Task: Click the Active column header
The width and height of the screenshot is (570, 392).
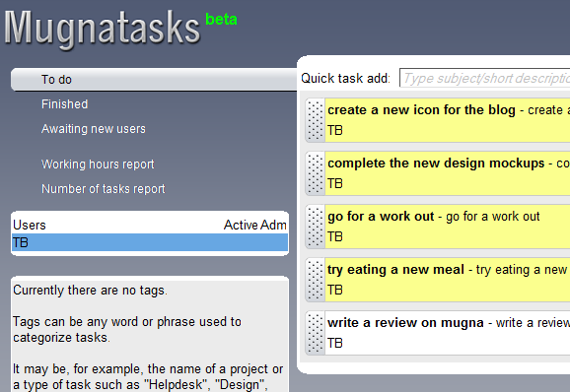Action: 240,225
